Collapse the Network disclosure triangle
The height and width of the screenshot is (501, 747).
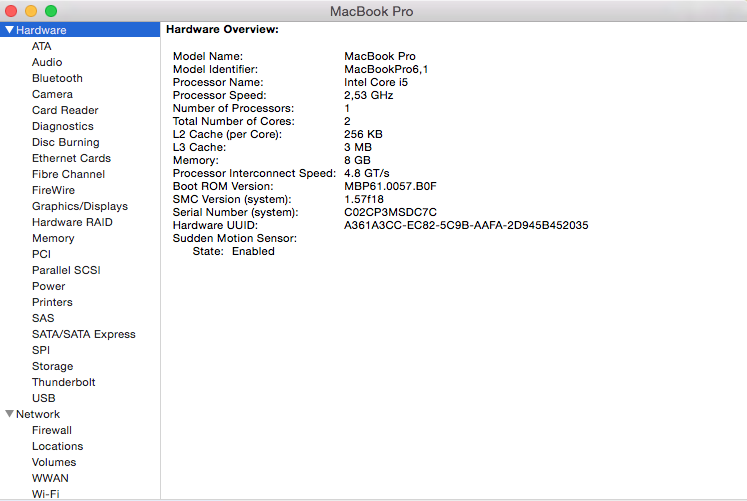coord(9,414)
